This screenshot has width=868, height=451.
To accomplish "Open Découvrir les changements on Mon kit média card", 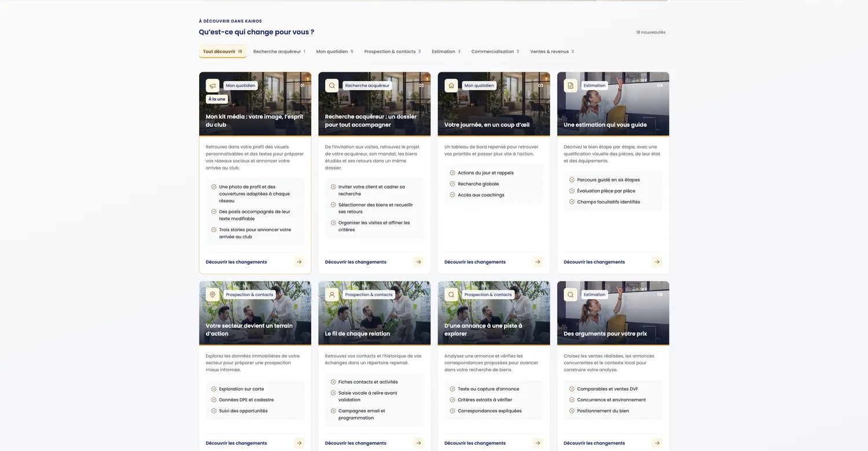I will tap(236, 262).
